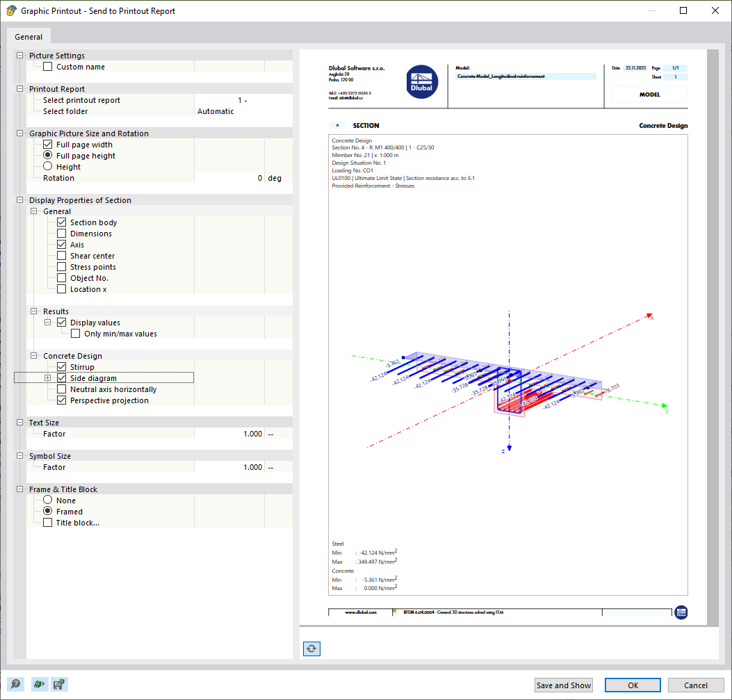
Task: Close the Graphic Printout dialog
Action: point(715,10)
